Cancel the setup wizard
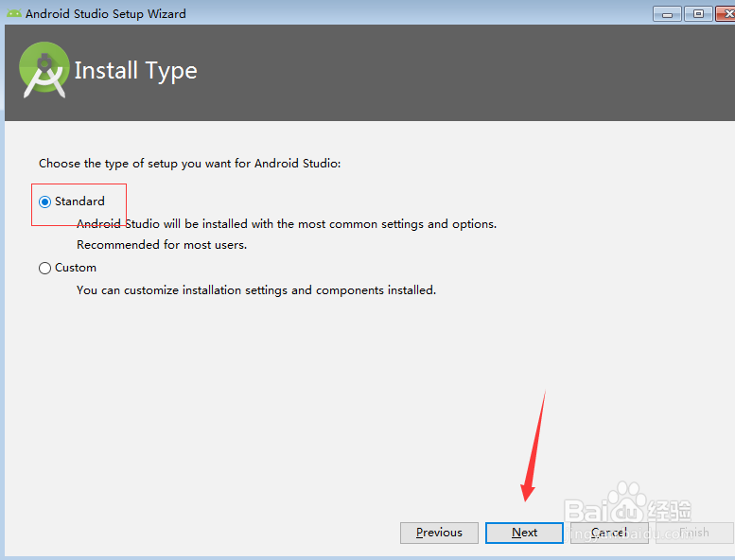This screenshot has height=560, width=735. pos(609,533)
